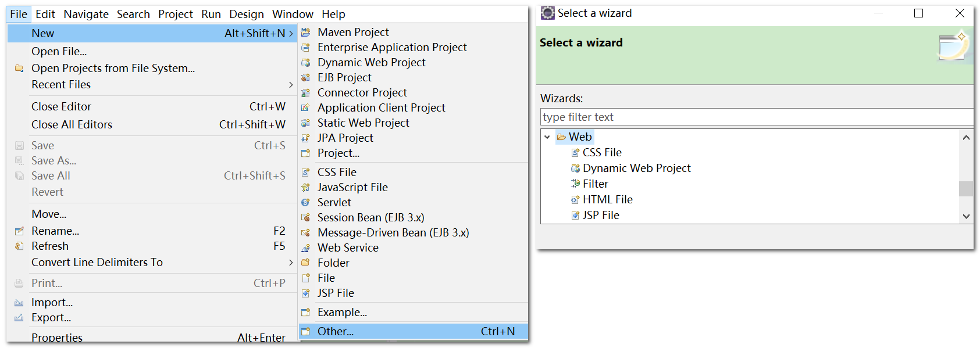Create a new Web Service

click(x=348, y=247)
